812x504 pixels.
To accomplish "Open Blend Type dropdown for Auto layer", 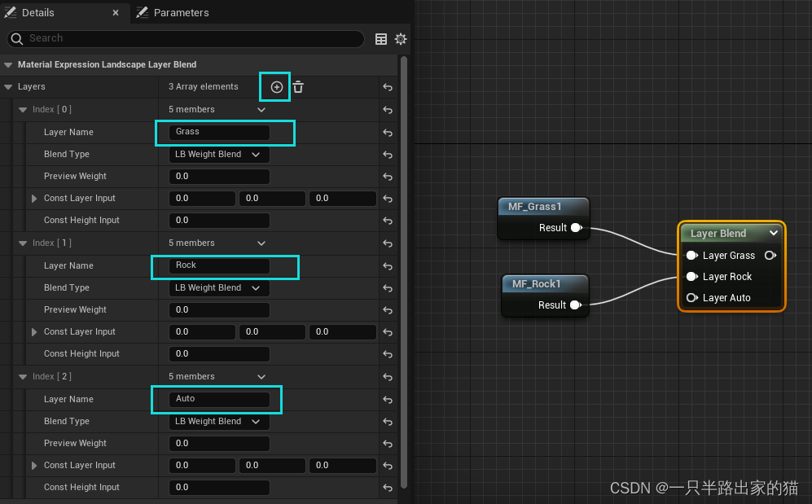I will pyautogui.click(x=219, y=421).
